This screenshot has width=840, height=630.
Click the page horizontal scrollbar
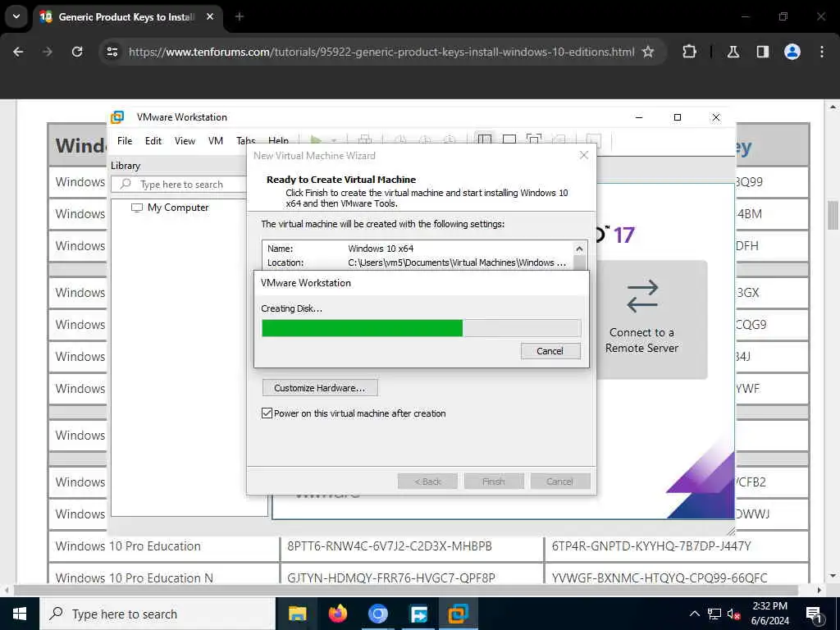[405, 590]
